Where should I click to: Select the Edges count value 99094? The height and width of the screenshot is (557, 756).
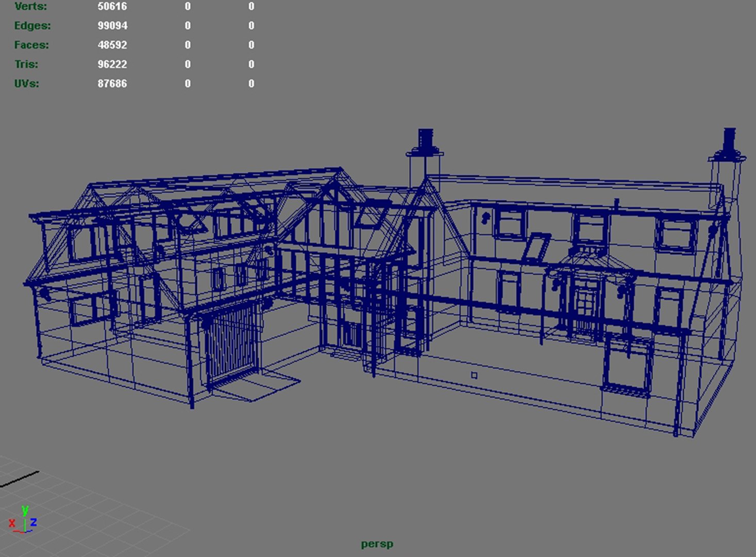click(x=112, y=26)
